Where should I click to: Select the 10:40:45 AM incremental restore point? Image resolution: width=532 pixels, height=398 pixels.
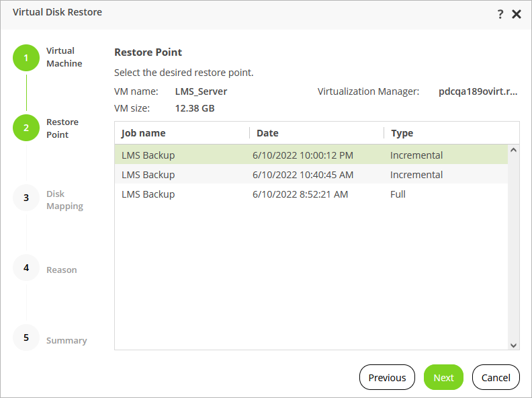(302, 175)
